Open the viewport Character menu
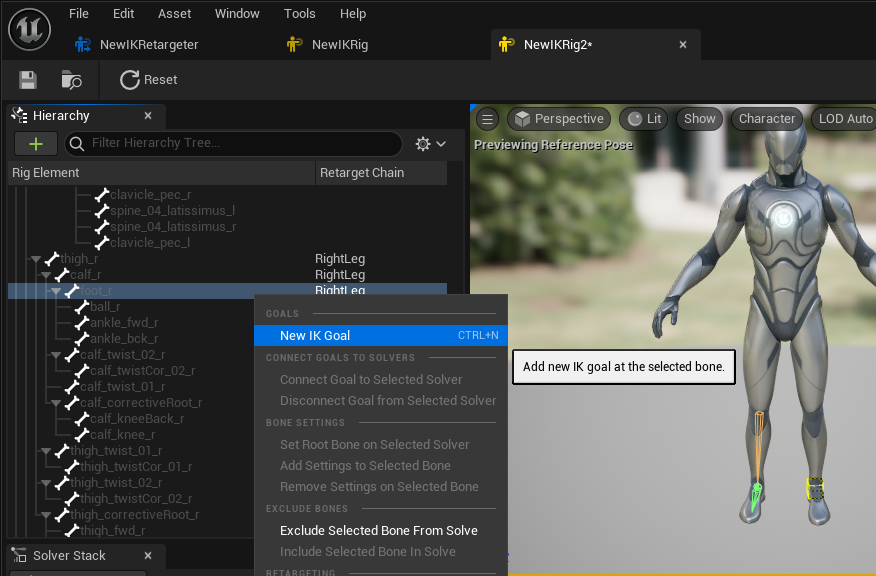The height and width of the screenshot is (576, 876). click(766, 119)
